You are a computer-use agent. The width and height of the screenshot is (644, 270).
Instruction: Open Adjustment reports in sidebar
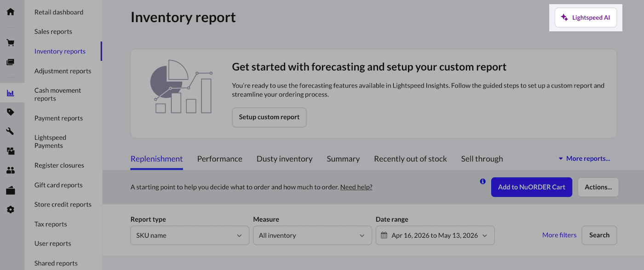[x=63, y=71]
